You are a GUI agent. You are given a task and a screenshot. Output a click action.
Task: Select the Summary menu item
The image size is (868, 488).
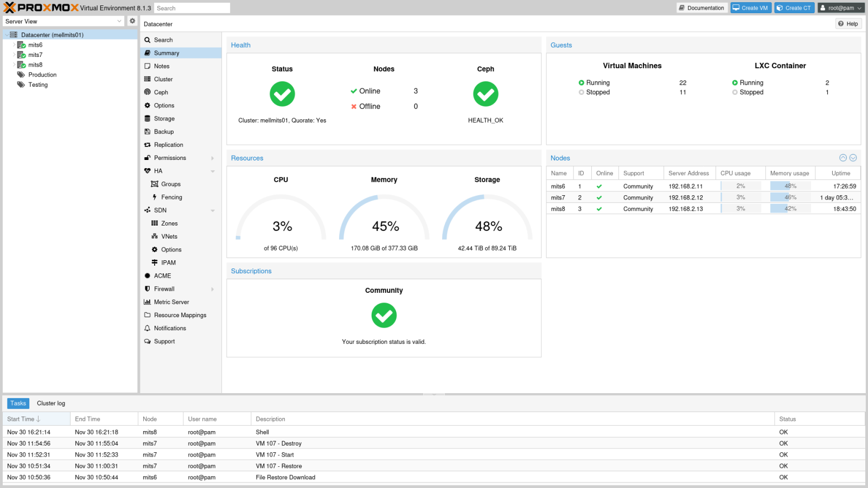tap(166, 53)
